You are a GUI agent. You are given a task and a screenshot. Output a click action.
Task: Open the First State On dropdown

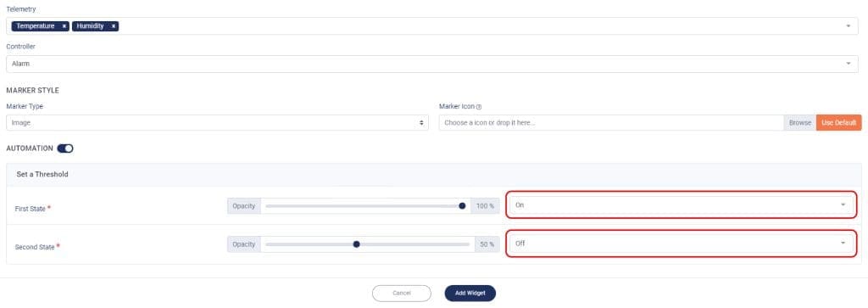point(682,205)
